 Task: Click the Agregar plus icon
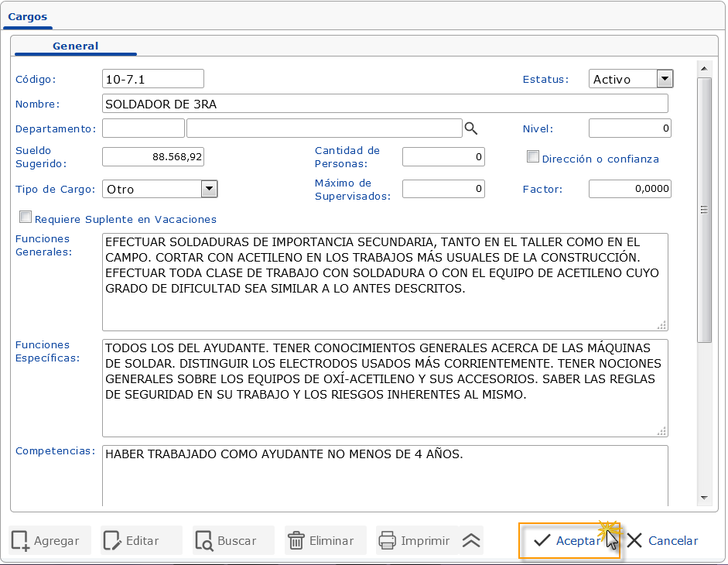click(x=19, y=540)
